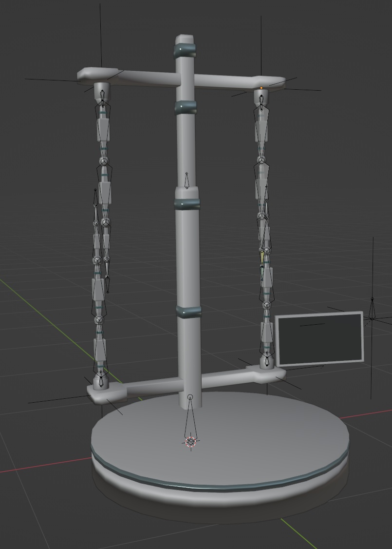
Task: Click the 3D cursor on the base
Action: tap(190, 442)
